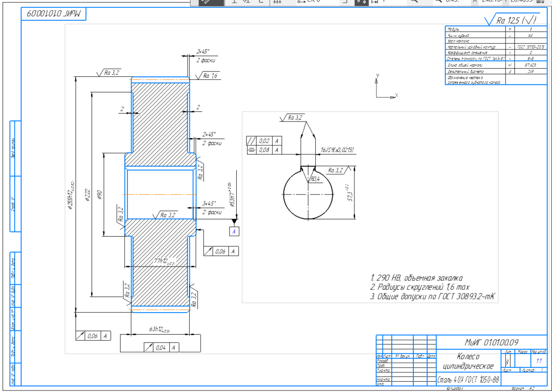Click the blue datum A box
The width and height of the screenshot is (552, 392).
click(234, 232)
